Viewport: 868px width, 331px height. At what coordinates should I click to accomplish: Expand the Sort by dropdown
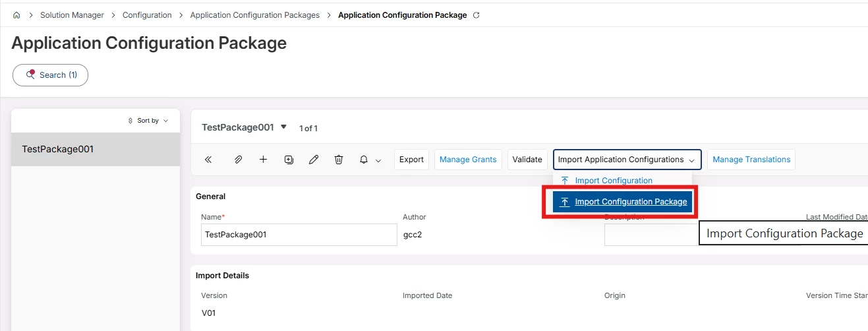[148, 121]
